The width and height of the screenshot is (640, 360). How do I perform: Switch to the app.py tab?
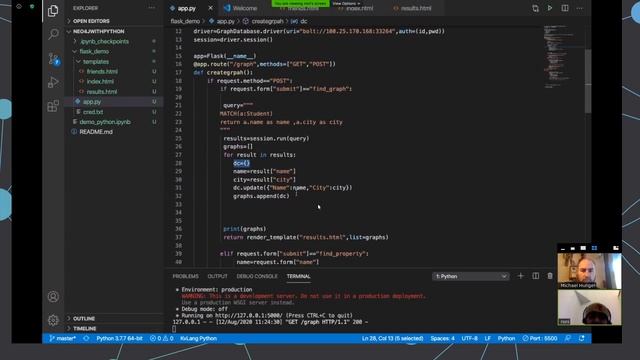(x=187, y=8)
